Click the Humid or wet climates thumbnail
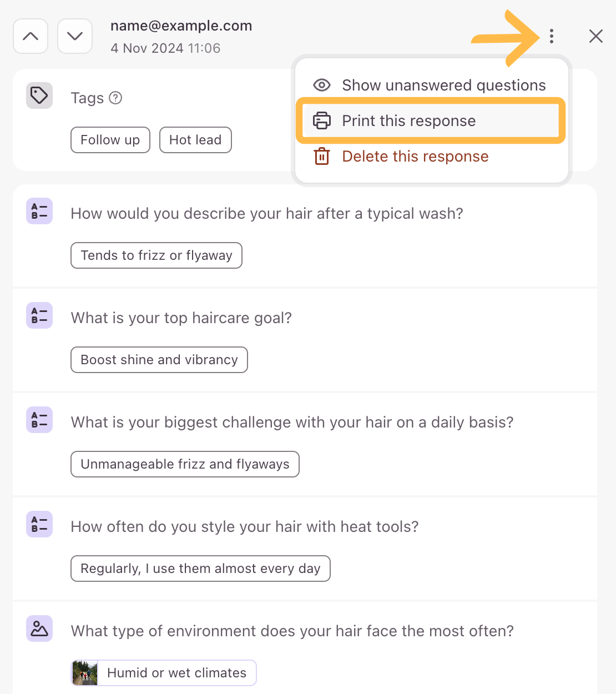 coord(85,673)
